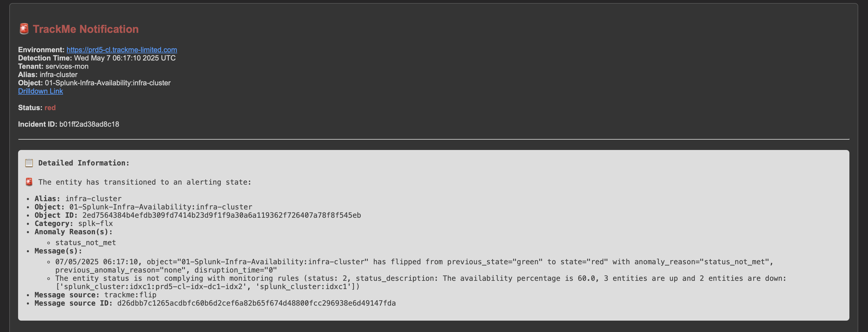Click the Message source ID hash
Image resolution: width=868 pixels, height=332 pixels.
257,303
